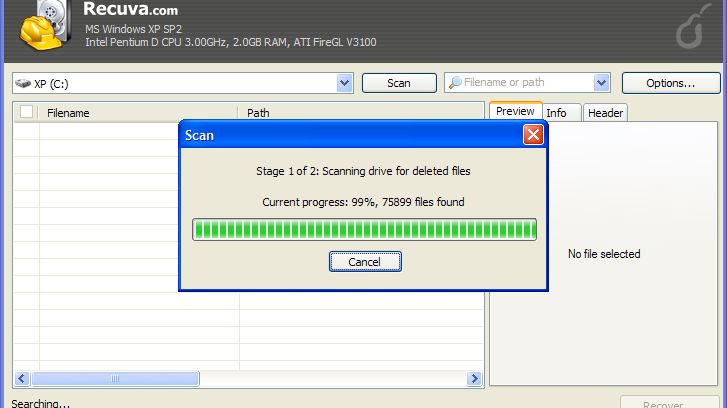Click "No file selected" preview text
Screen dimensions: 727x408
(x=604, y=254)
